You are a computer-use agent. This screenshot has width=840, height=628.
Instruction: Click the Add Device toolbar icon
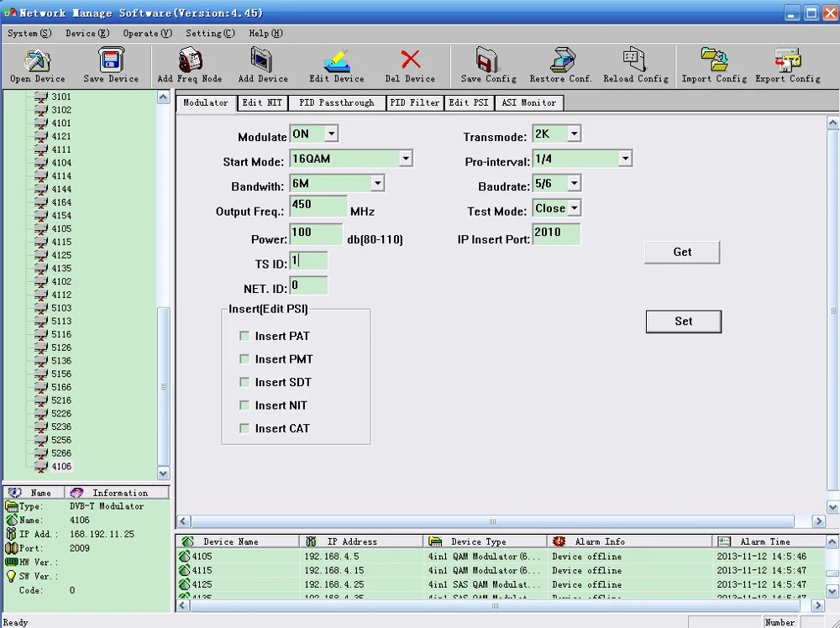tap(263, 61)
